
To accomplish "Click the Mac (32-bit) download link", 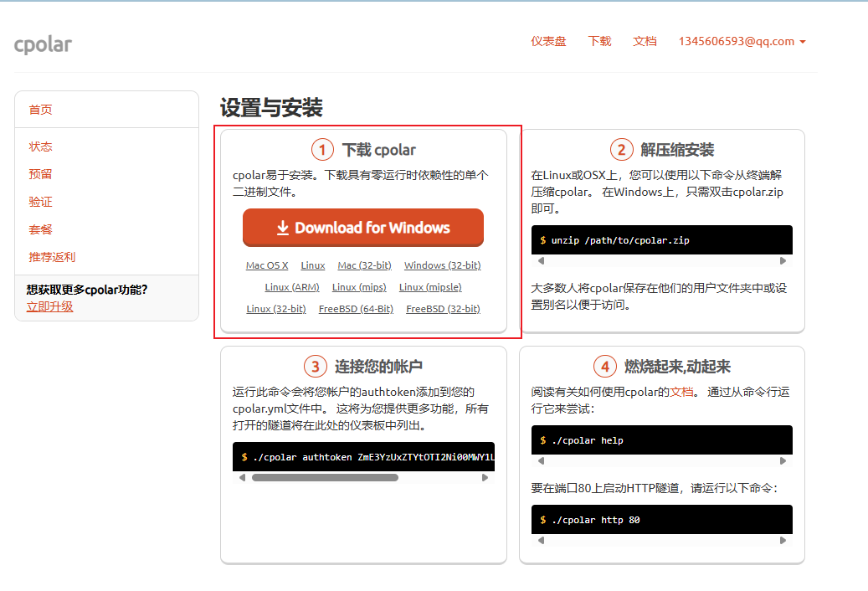I will (x=364, y=265).
